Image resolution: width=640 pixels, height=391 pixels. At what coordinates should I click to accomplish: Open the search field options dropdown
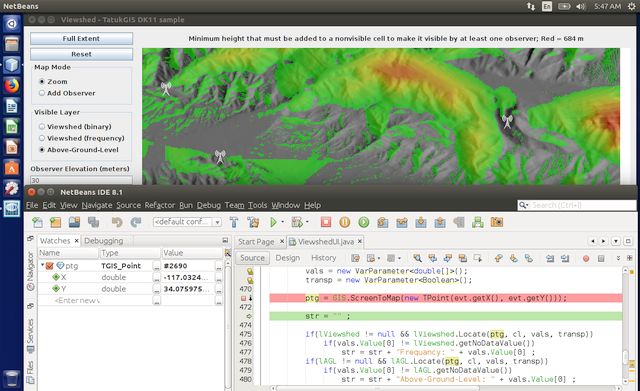point(524,205)
